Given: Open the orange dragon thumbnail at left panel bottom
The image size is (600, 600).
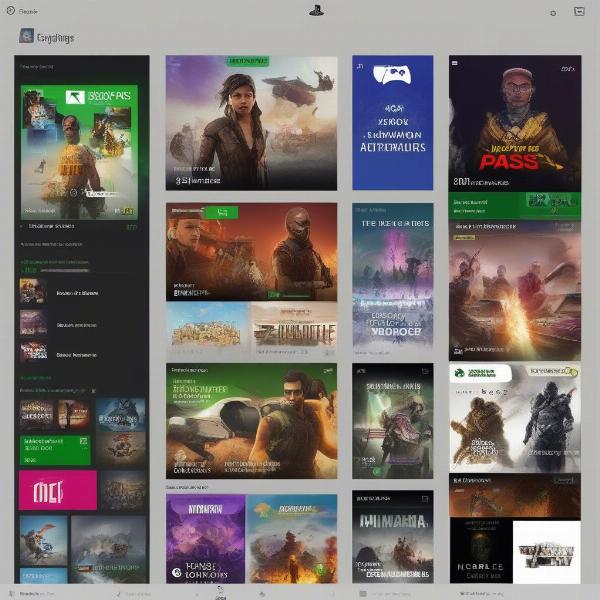Looking at the screenshot, I should coord(43,540).
